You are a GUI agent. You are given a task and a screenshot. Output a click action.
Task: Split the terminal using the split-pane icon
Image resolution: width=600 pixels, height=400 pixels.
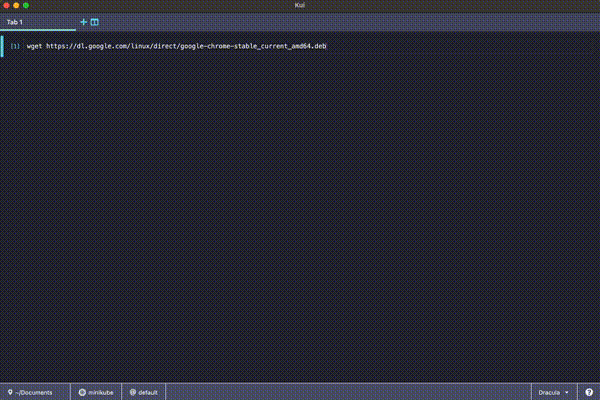pos(95,21)
